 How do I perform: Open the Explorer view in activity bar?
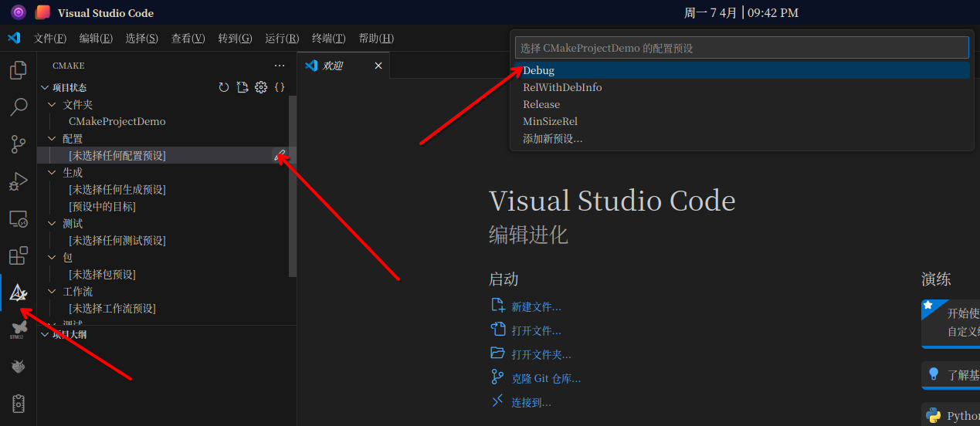click(x=18, y=71)
